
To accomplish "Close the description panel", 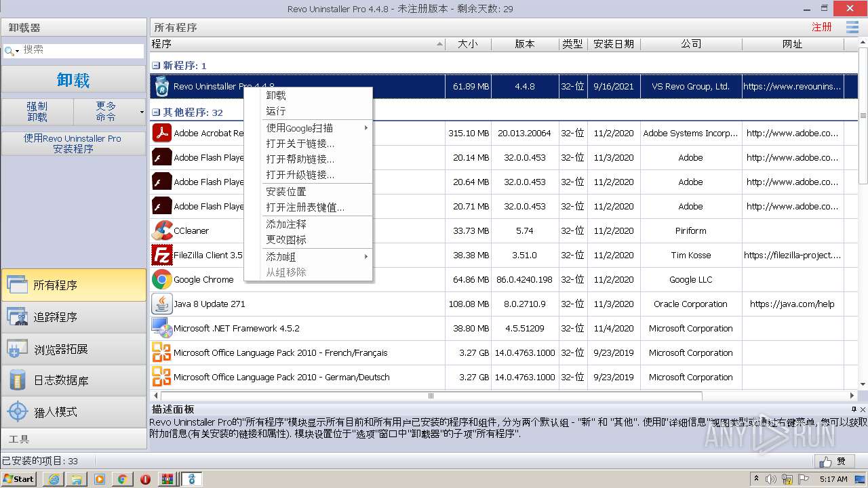I will [x=863, y=409].
